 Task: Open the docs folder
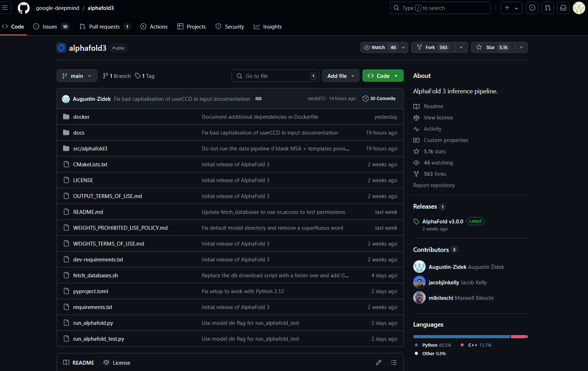pos(79,133)
